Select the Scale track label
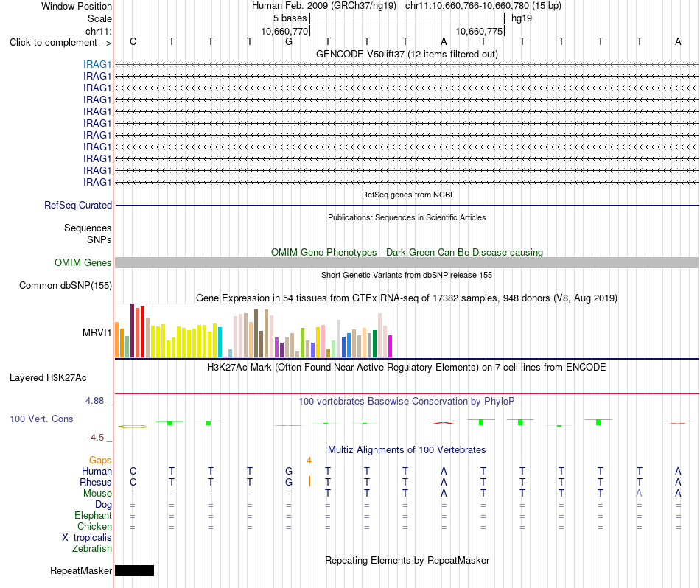 [x=99, y=18]
